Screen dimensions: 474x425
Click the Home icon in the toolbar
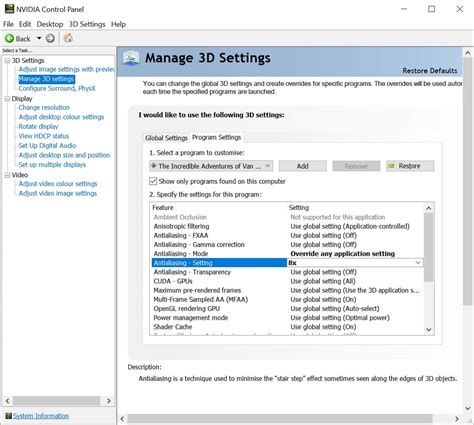click(68, 38)
